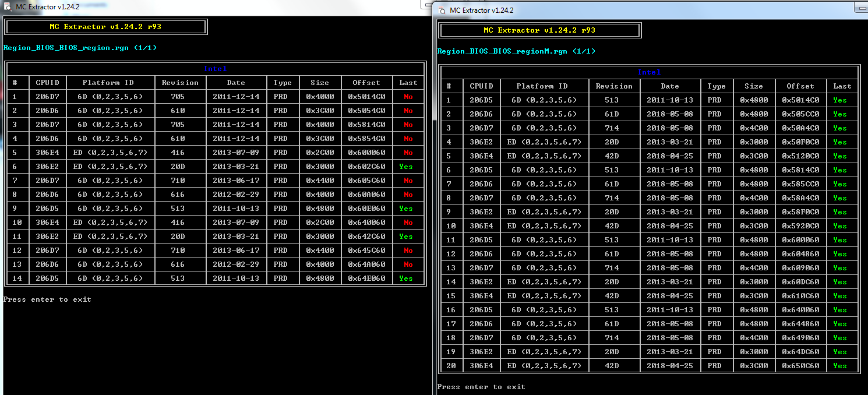Click Press enter to exit in left window
This screenshot has height=395, width=868.
pos(47,299)
